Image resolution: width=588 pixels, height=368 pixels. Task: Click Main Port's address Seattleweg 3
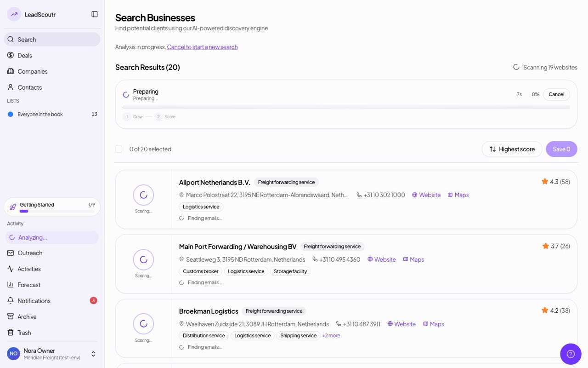point(242,259)
